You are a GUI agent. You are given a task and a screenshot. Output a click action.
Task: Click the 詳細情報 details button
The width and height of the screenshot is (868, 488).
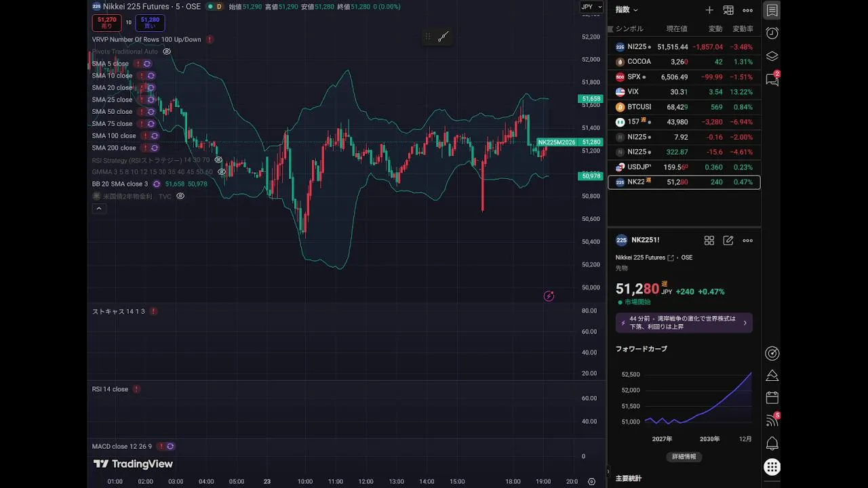[x=684, y=457]
